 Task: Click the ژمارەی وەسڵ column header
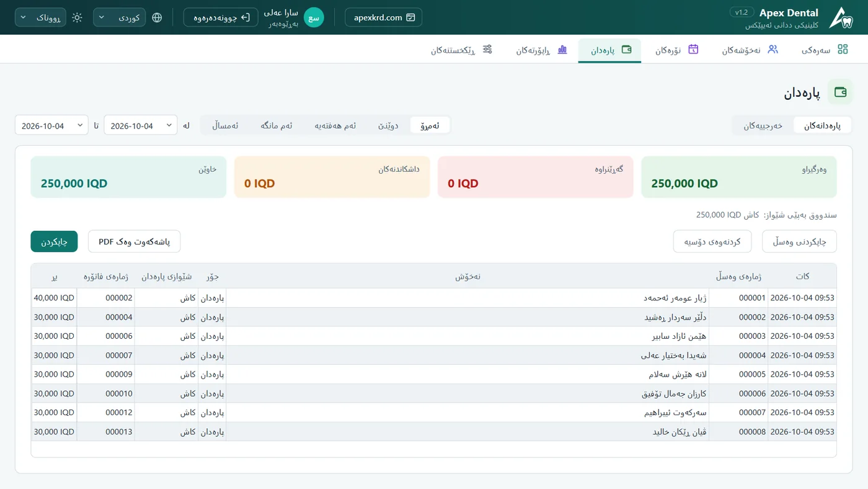[x=738, y=276]
